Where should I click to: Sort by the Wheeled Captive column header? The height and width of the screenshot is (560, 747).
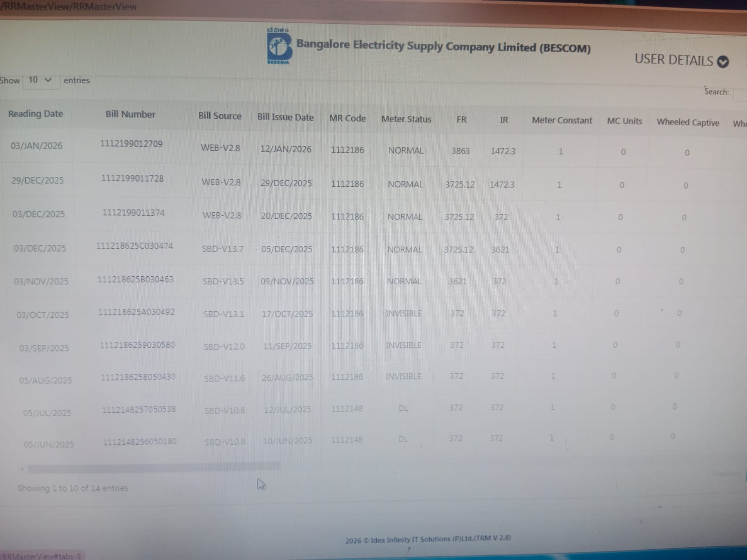point(688,122)
